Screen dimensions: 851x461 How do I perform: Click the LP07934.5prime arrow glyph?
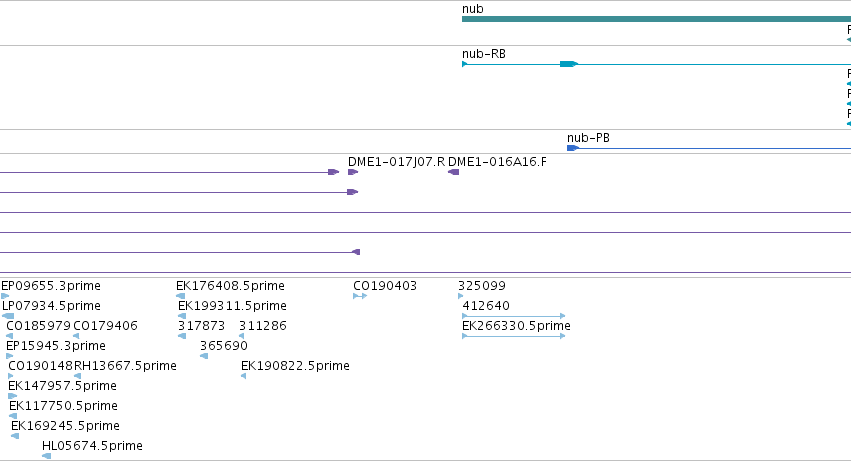[x=8, y=316]
